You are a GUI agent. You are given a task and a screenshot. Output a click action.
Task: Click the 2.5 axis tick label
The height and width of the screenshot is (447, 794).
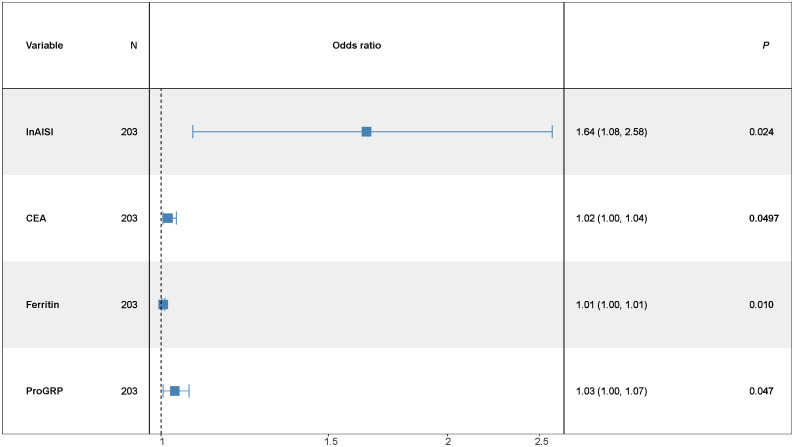tap(541, 441)
